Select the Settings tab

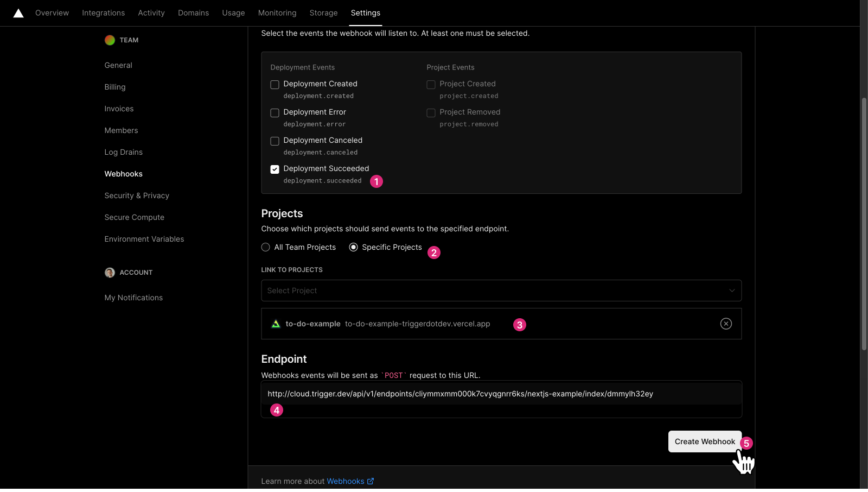pos(366,13)
